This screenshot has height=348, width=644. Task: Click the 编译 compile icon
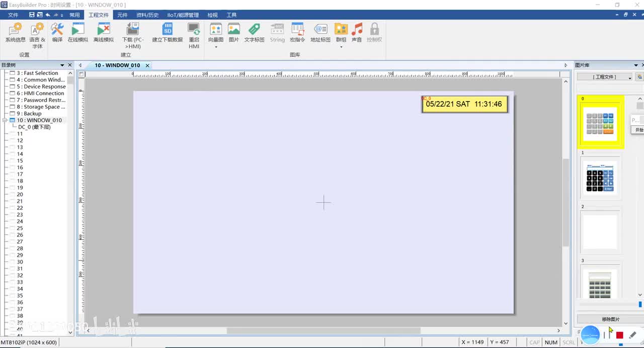pos(57,33)
